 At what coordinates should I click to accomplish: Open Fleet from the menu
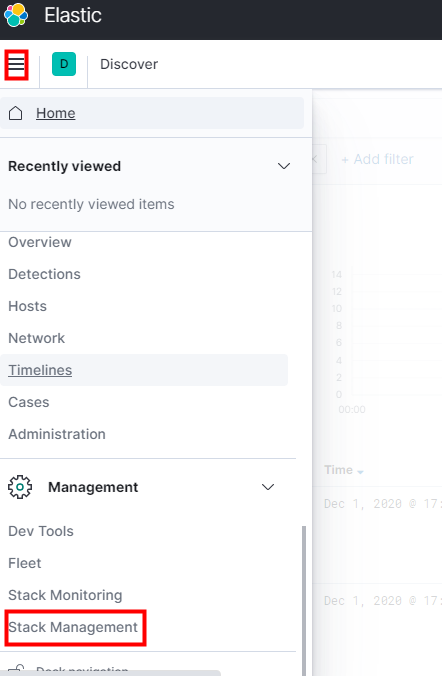tap(25, 563)
